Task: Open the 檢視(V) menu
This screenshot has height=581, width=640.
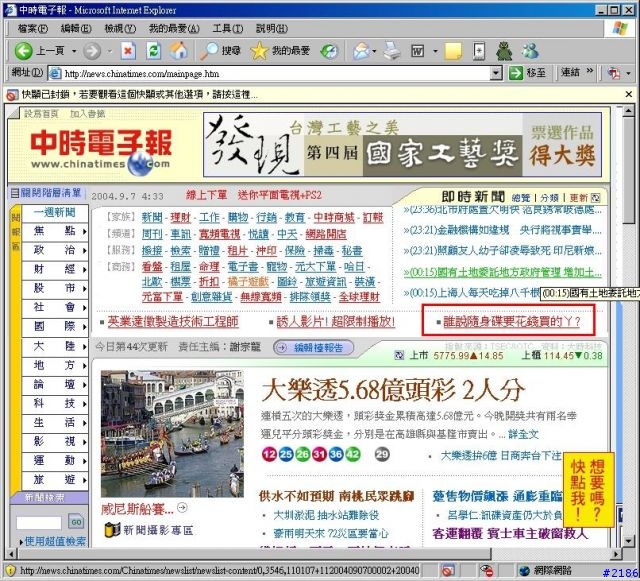Action: [120, 29]
